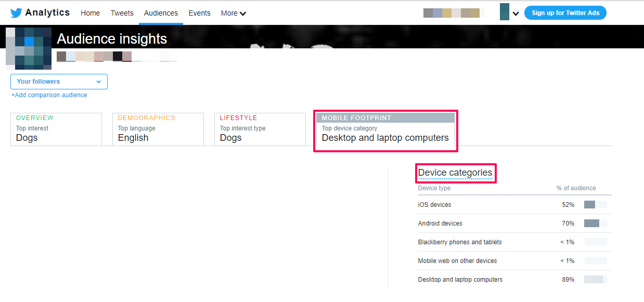Open the Home navigation item
The height and width of the screenshot is (302, 644).
click(90, 13)
